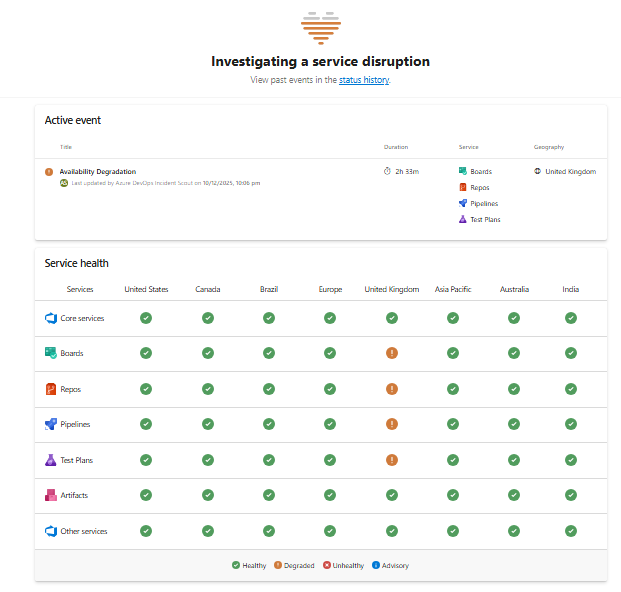Click the Unhealthy legend icon

326,565
